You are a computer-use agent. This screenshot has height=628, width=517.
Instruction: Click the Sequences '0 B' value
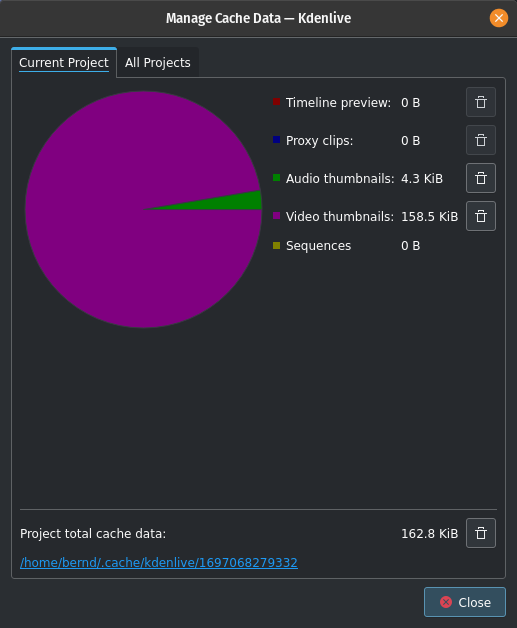point(410,246)
